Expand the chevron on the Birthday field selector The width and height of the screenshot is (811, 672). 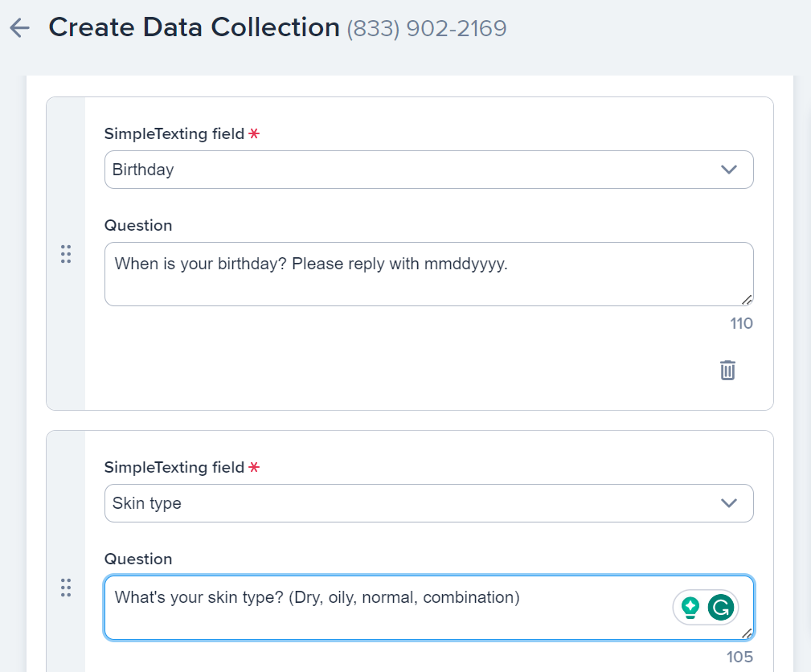pyautogui.click(x=728, y=170)
